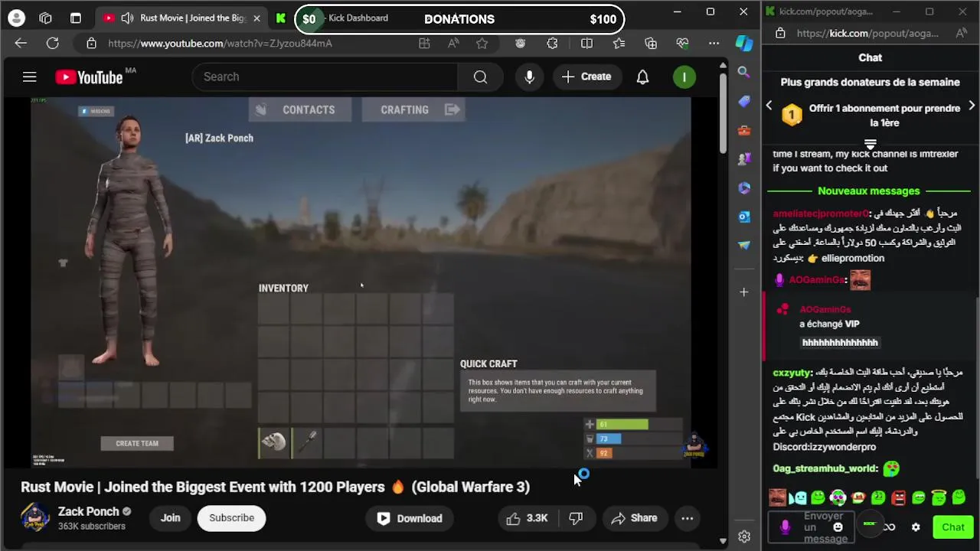Click the Join channel button
Viewport: 980px width, 551px height.
(x=170, y=518)
